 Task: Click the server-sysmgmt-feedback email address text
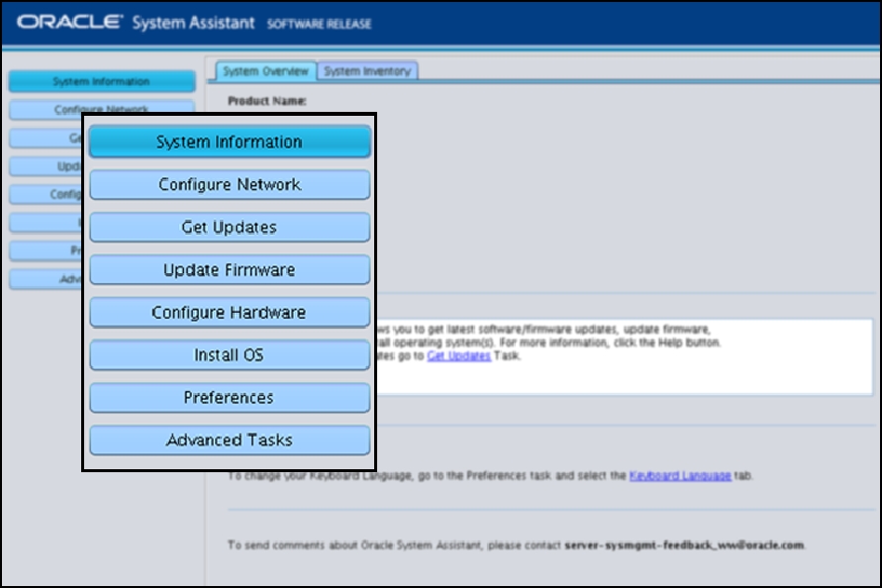pos(684,544)
